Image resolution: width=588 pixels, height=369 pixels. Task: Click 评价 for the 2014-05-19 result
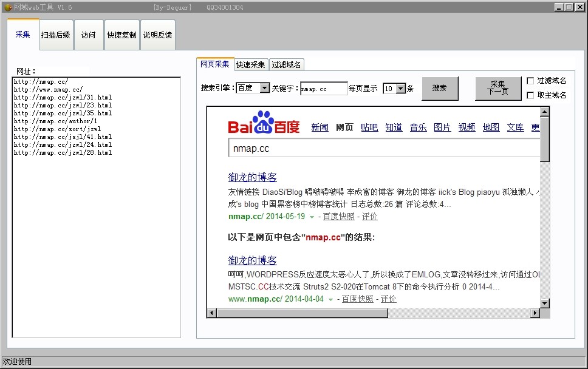tap(370, 217)
